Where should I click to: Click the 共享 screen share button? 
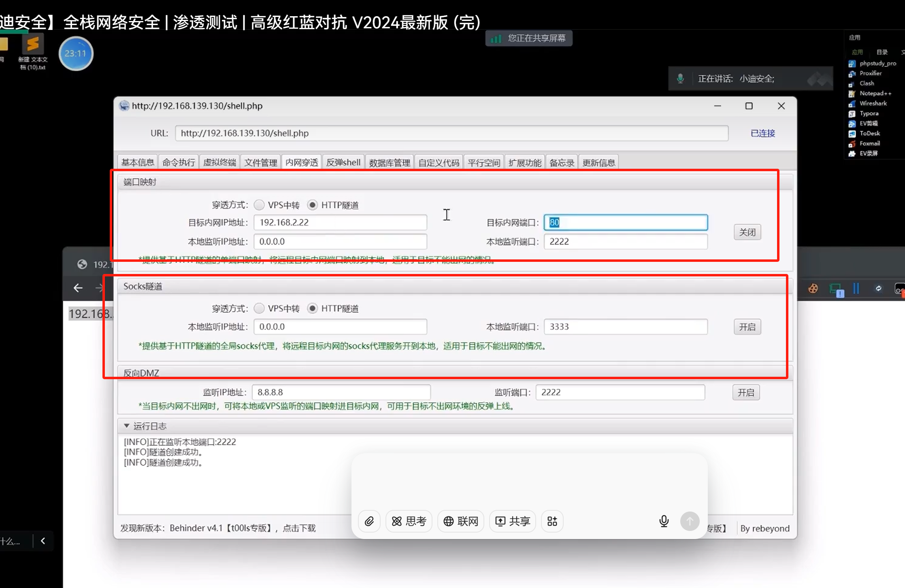tap(513, 521)
